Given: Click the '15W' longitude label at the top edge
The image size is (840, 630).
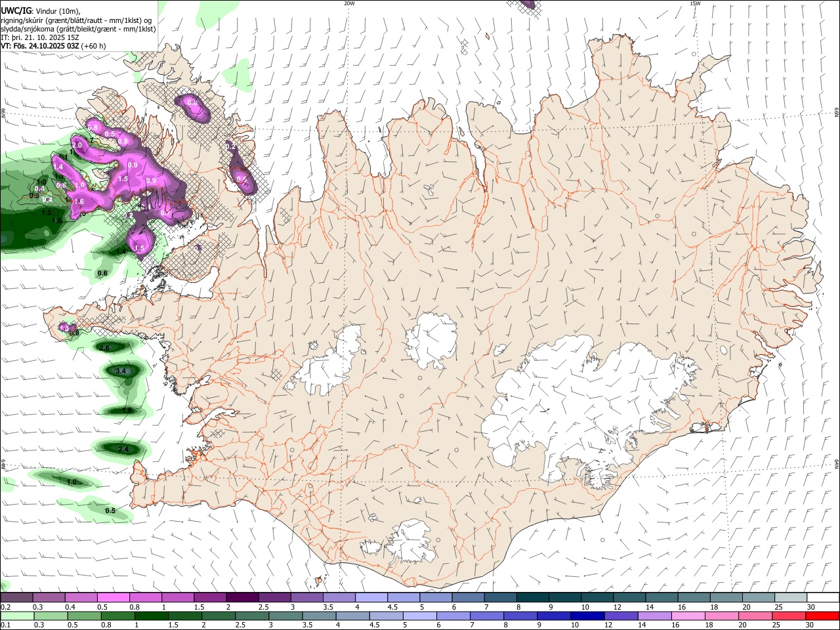Looking at the screenshot, I should coord(696,3).
